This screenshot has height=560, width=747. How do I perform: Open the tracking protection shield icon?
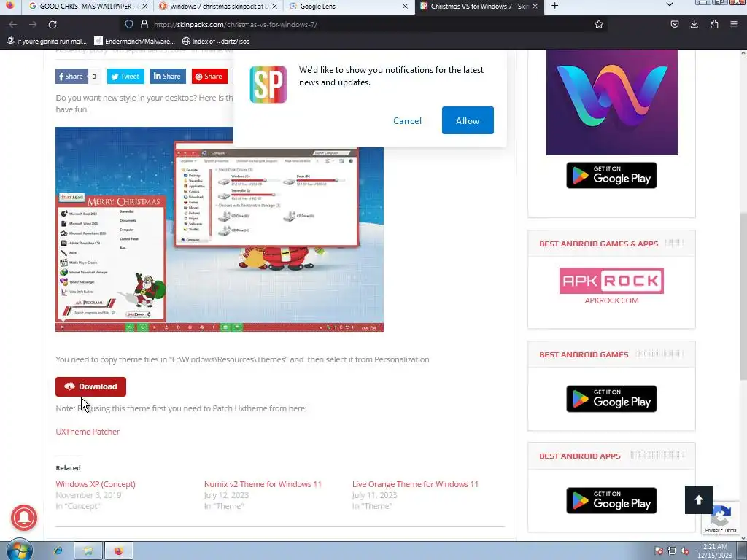(x=129, y=24)
